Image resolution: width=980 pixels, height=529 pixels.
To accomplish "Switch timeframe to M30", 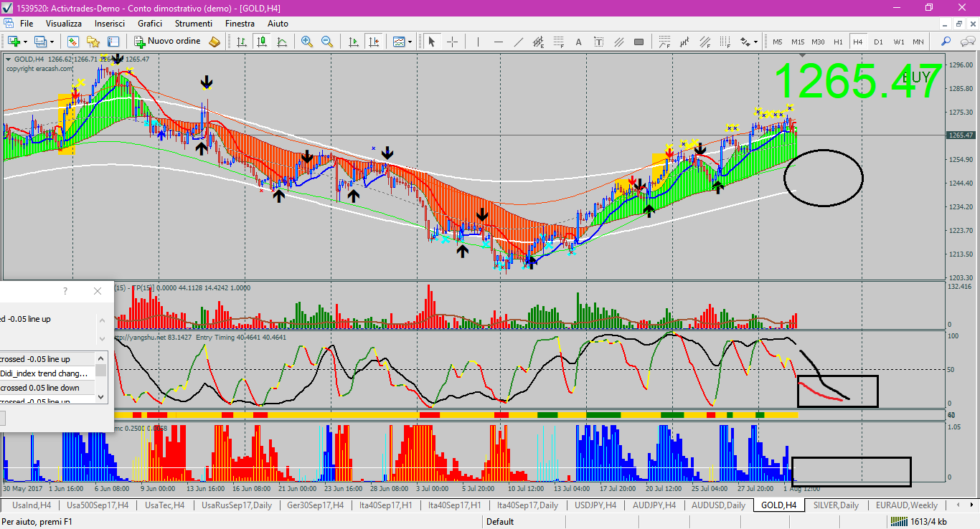I will [818, 42].
